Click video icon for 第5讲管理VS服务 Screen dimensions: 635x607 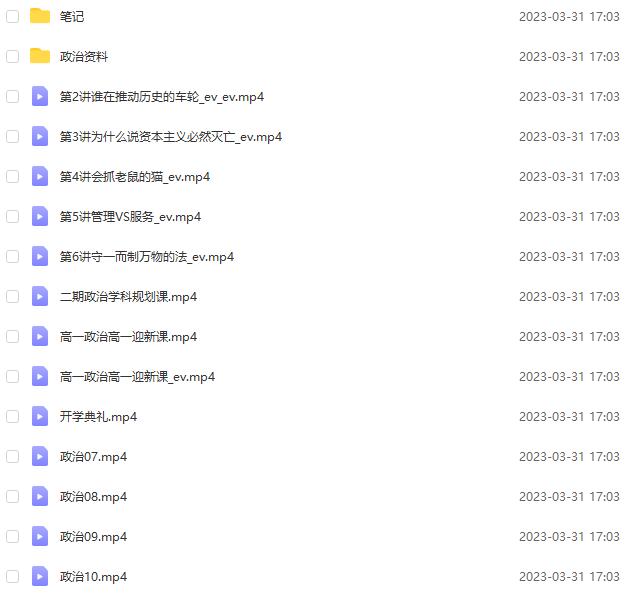point(40,217)
